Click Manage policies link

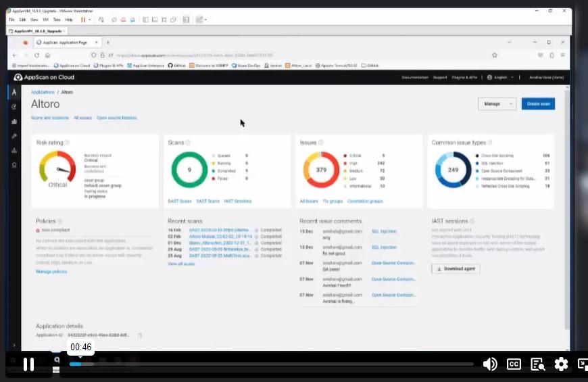click(x=51, y=271)
